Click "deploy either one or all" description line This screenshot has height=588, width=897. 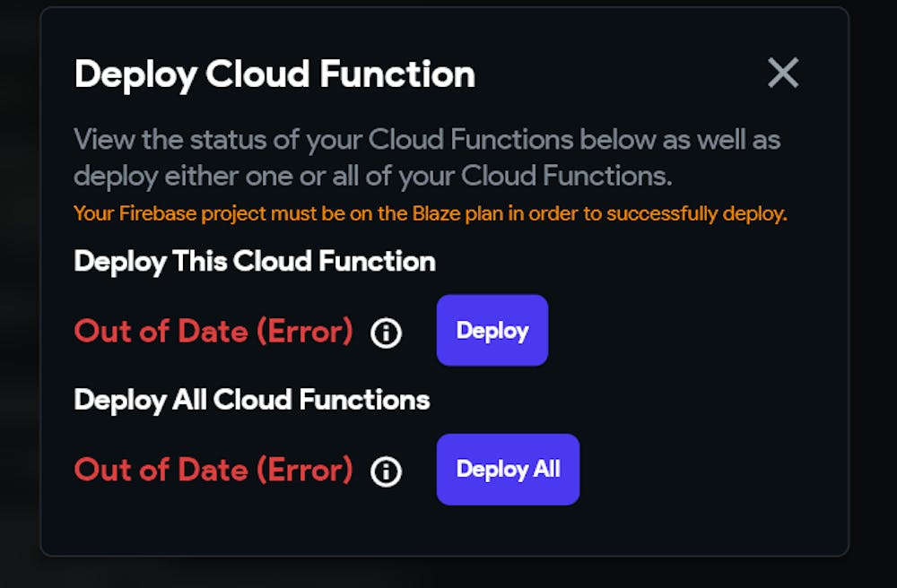click(x=372, y=177)
